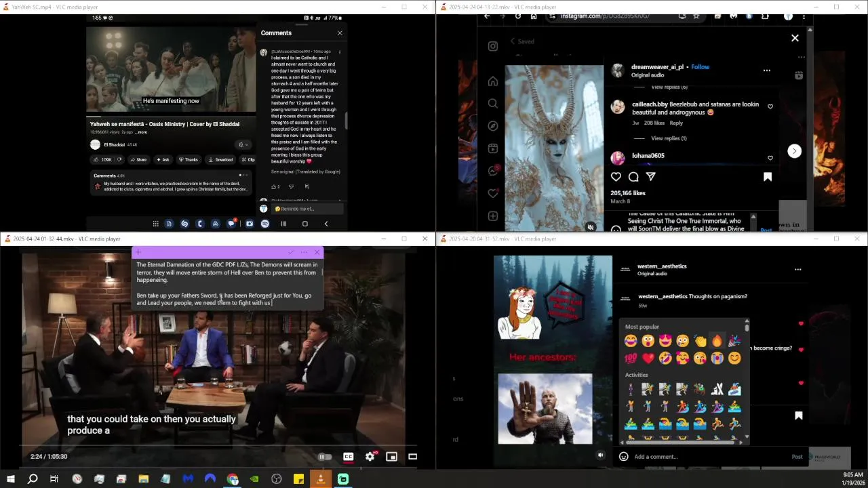868x488 pixels.
Task: Toggle saved bookmark on dreamweaver_ai_pl post
Action: pos(768,177)
